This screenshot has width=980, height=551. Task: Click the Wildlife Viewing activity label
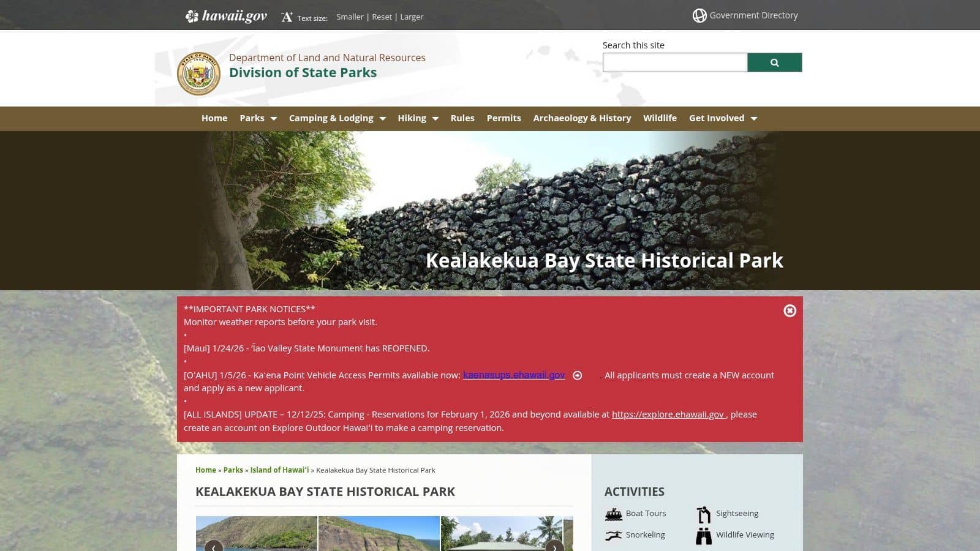[745, 535]
